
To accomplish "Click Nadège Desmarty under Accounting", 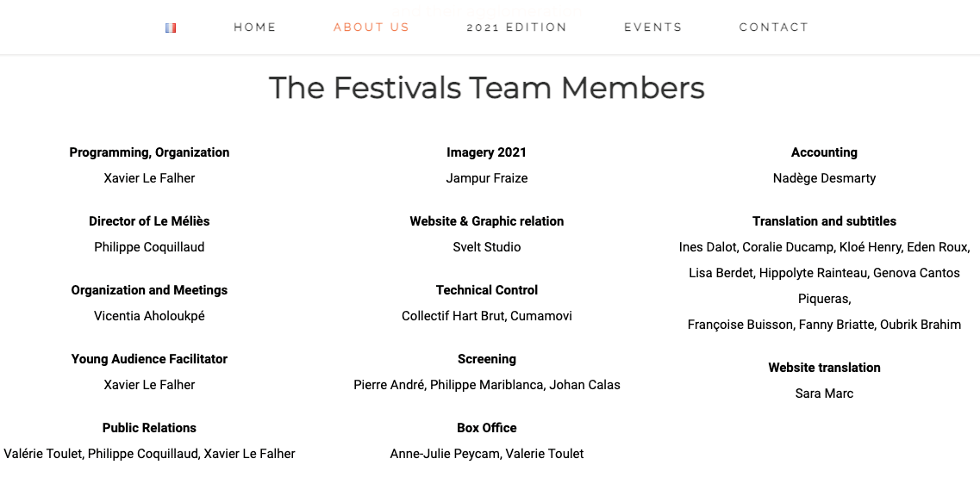I will [824, 178].
